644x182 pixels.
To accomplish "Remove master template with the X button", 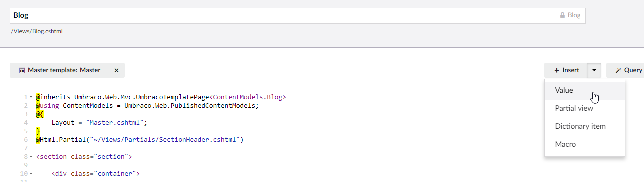I will click(x=116, y=70).
